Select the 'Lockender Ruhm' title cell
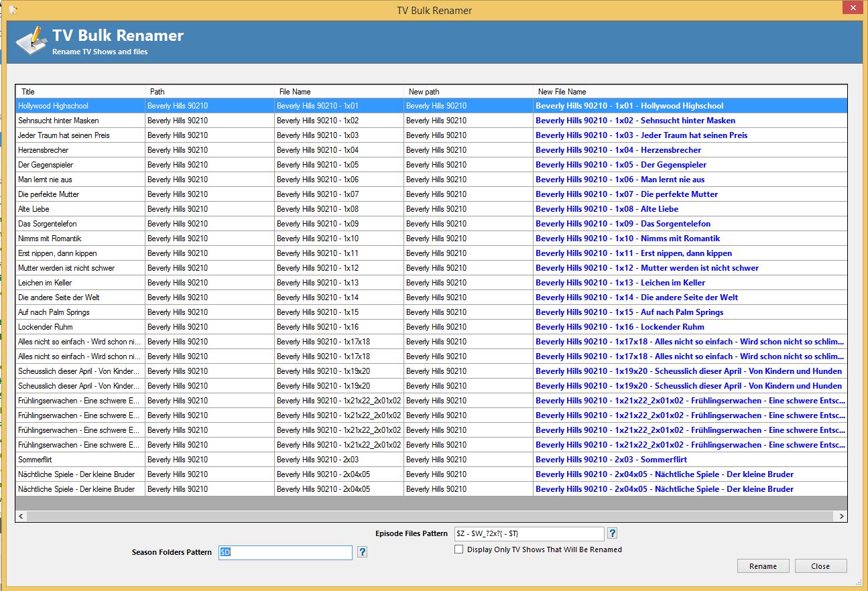The width and height of the screenshot is (868, 591). coord(80,327)
